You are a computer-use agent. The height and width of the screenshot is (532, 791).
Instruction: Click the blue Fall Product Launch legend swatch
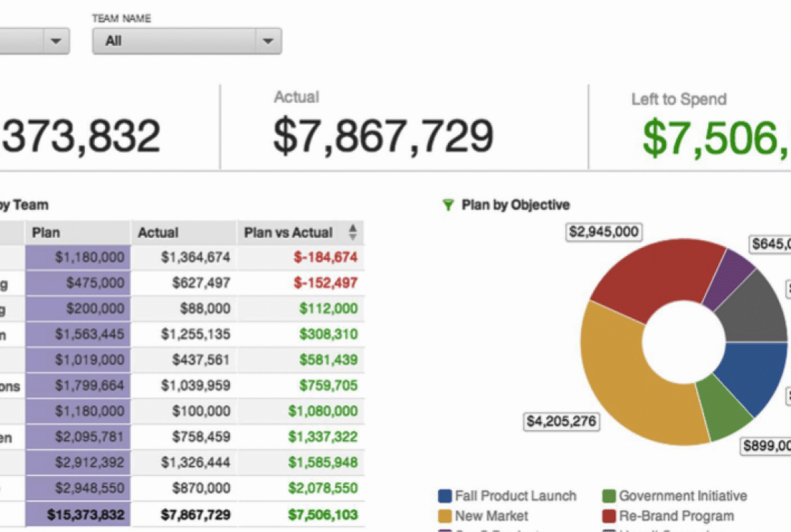click(x=444, y=496)
